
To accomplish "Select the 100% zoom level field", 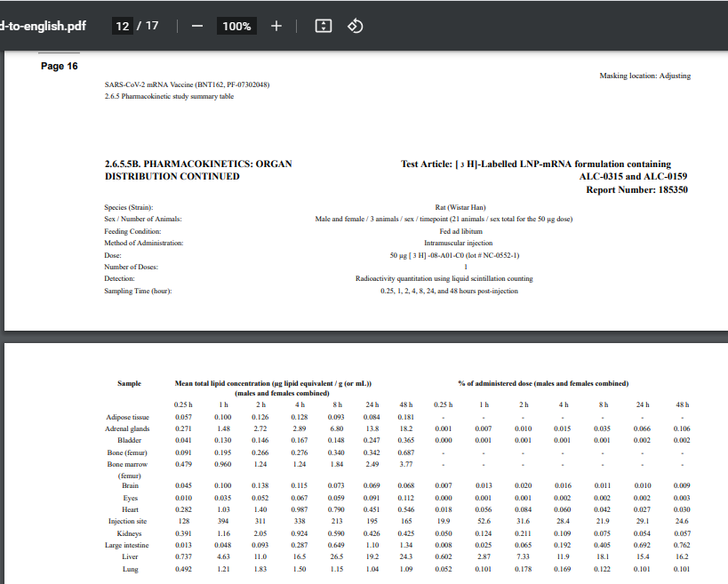I will coord(236,26).
